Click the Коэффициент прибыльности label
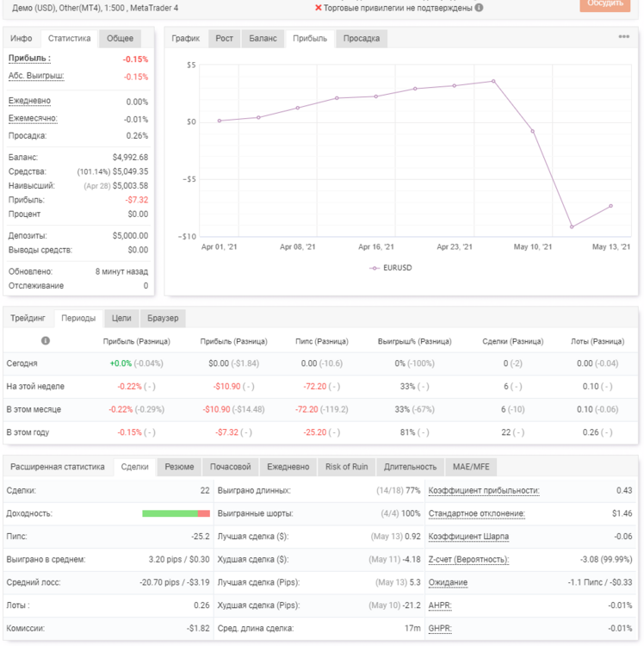 [x=484, y=491]
